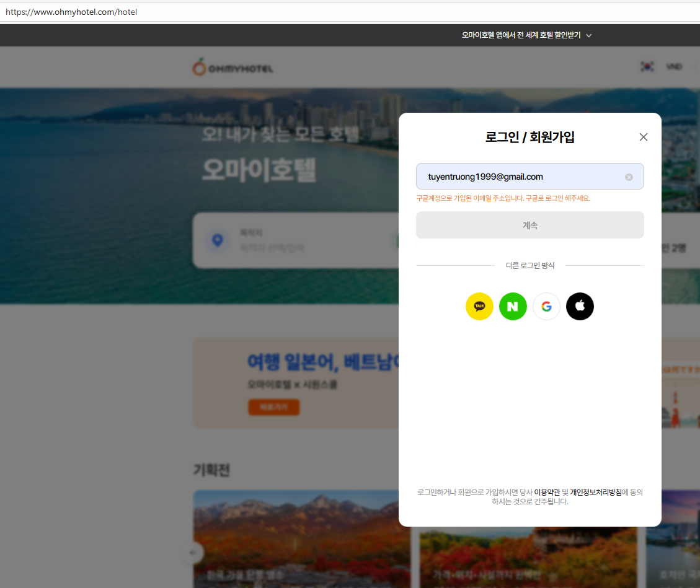This screenshot has width=700, height=588.
Task: Click the browser address bar URL
Action: [71, 12]
